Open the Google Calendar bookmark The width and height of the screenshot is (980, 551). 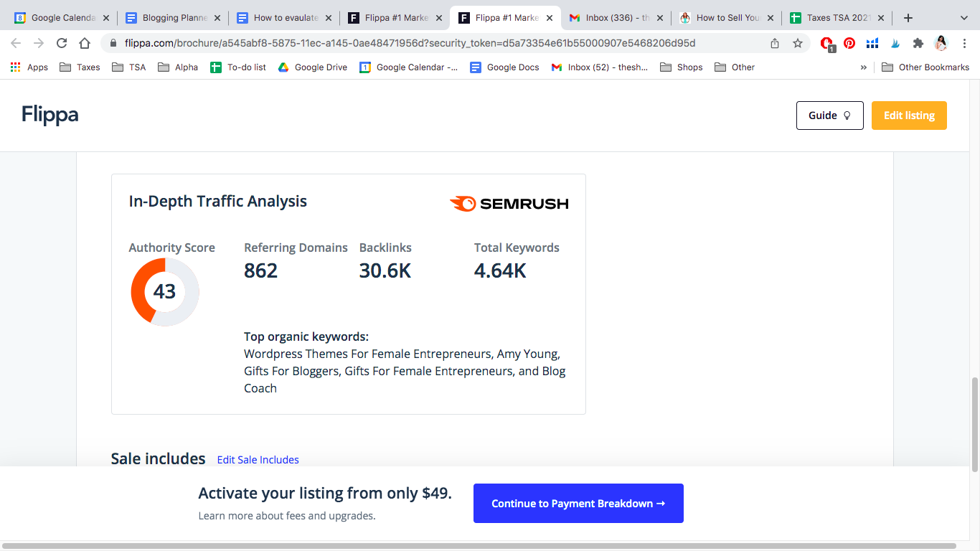409,67
